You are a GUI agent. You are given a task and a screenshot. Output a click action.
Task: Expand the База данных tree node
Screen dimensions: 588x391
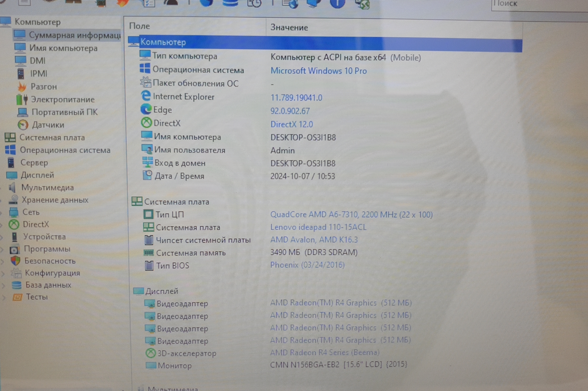point(4,285)
